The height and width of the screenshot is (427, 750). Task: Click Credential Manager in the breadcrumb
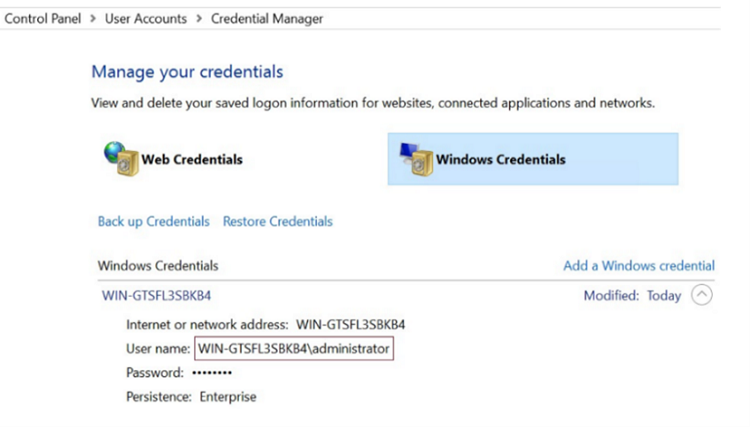pyautogui.click(x=267, y=19)
